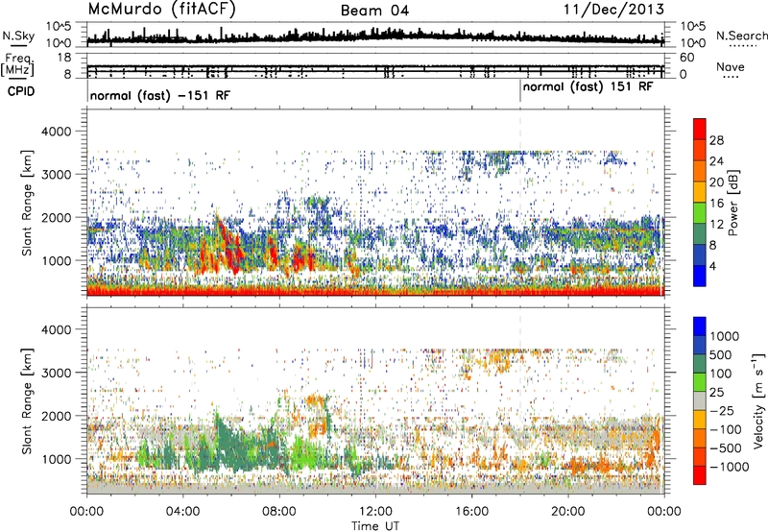The height and width of the screenshot is (532, 768).
Task: Click the N.Sky legend label
Action: point(18,36)
